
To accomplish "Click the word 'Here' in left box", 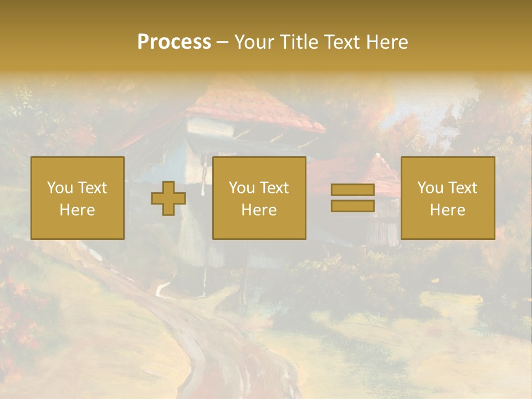I will (x=77, y=210).
